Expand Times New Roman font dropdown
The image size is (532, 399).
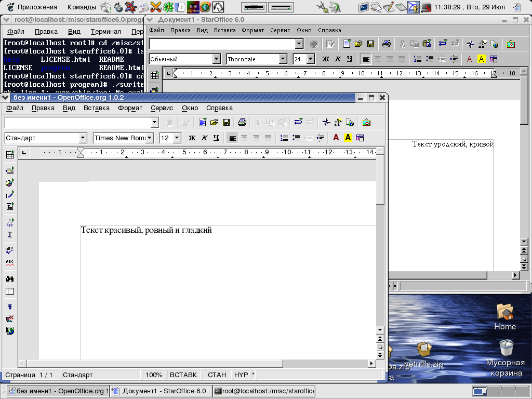[x=149, y=138]
